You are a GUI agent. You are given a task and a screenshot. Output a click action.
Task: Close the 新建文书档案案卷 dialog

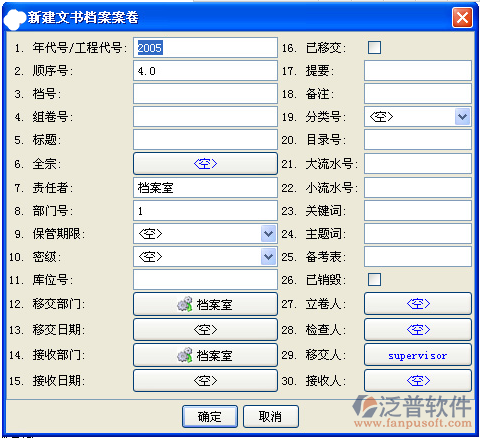point(462,17)
